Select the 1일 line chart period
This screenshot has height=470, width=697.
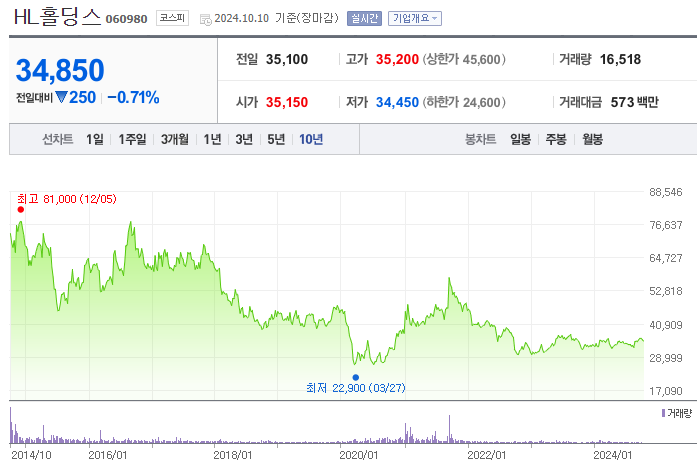(95, 140)
